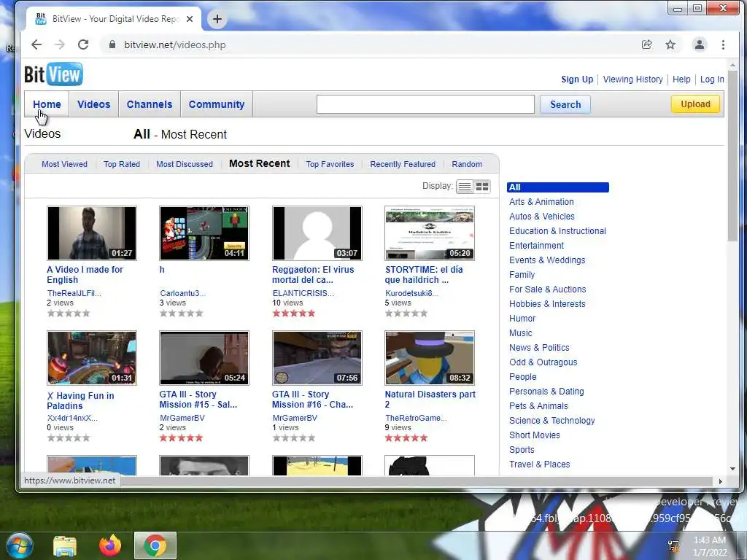Switch display to list view
This screenshot has height=560, width=747.
tap(465, 187)
